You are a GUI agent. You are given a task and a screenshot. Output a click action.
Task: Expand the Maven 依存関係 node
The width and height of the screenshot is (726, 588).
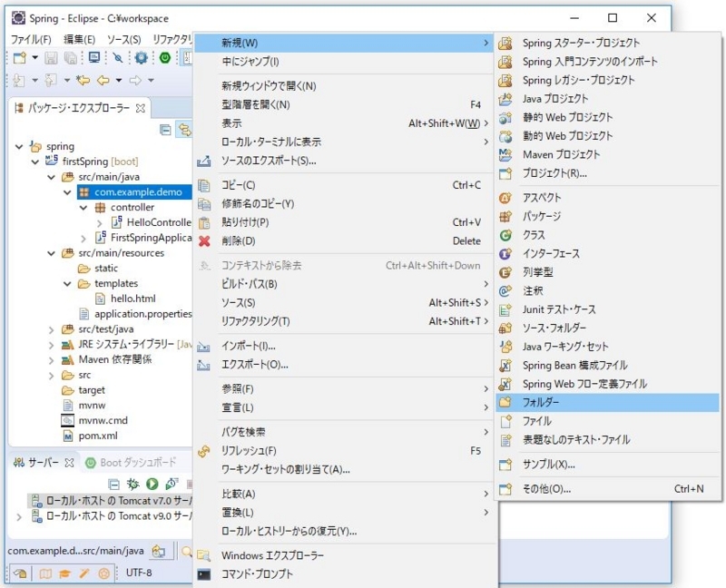[52, 360]
